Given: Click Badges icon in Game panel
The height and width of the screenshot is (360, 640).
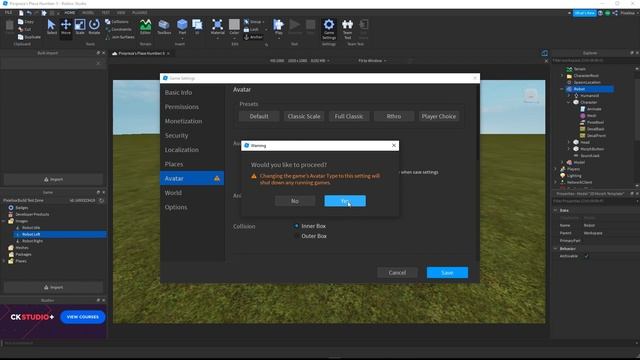Looking at the screenshot, I should pyautogui.click(x=11, y=208).
